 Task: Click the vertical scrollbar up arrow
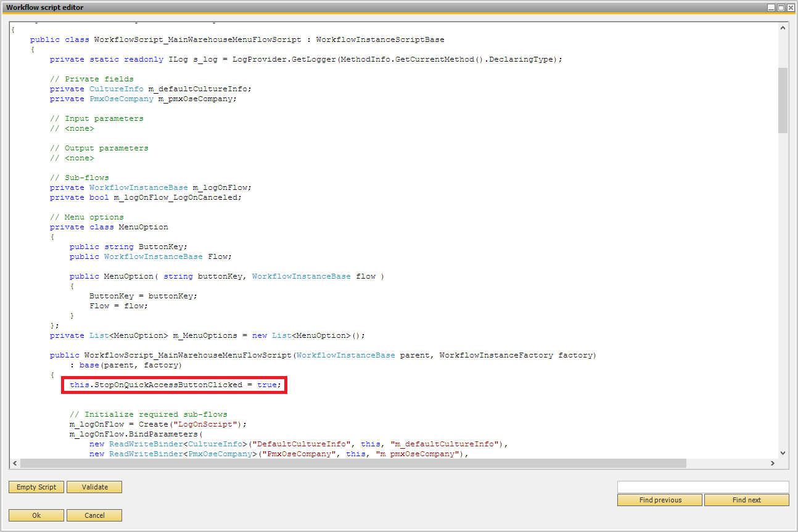pos(783,27)
